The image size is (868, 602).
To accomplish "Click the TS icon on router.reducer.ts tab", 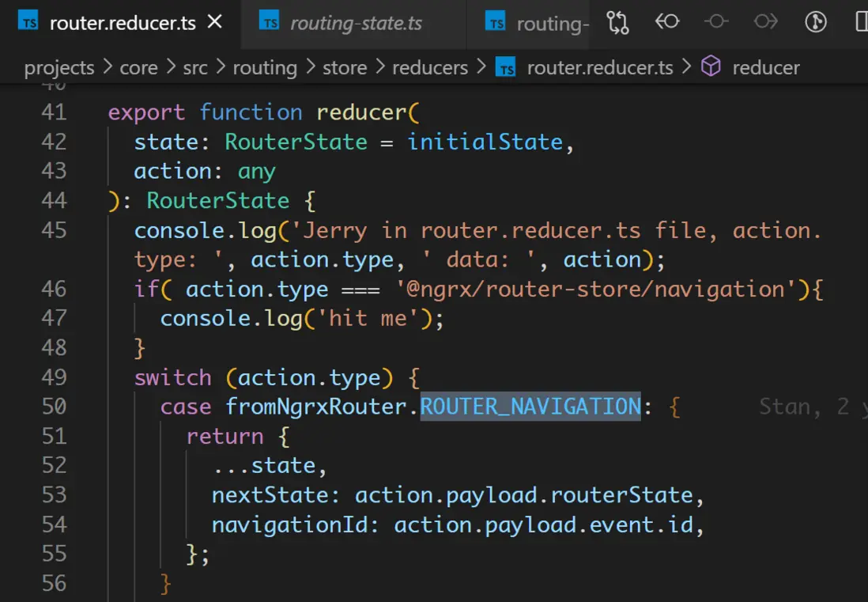I will [x=28, y=23].
